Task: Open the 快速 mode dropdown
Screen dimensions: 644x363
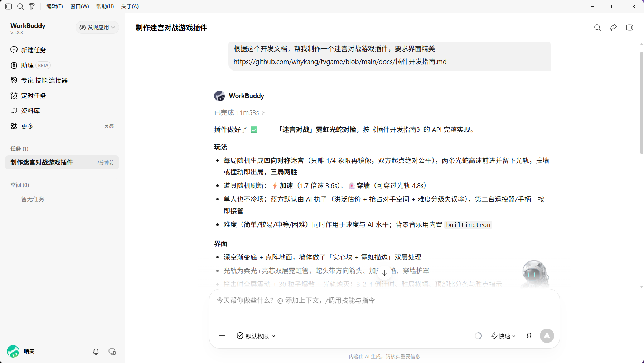Action: (503, 336)
